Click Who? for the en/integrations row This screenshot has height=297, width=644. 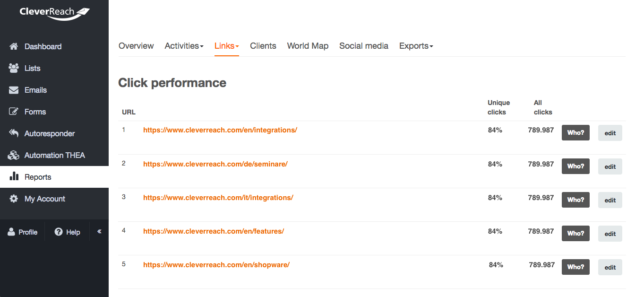pyautogui.click(x=575, y=133)
